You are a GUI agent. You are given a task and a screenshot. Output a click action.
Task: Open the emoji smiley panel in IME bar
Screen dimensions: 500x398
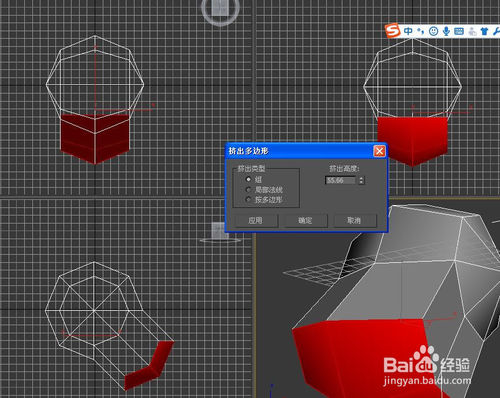coord(433,31)
